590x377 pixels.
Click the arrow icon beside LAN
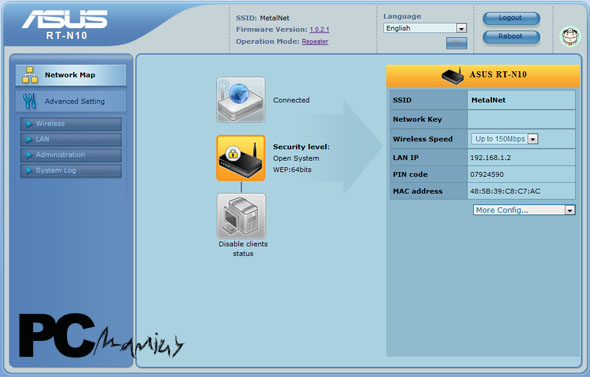[x=29, y=139]
